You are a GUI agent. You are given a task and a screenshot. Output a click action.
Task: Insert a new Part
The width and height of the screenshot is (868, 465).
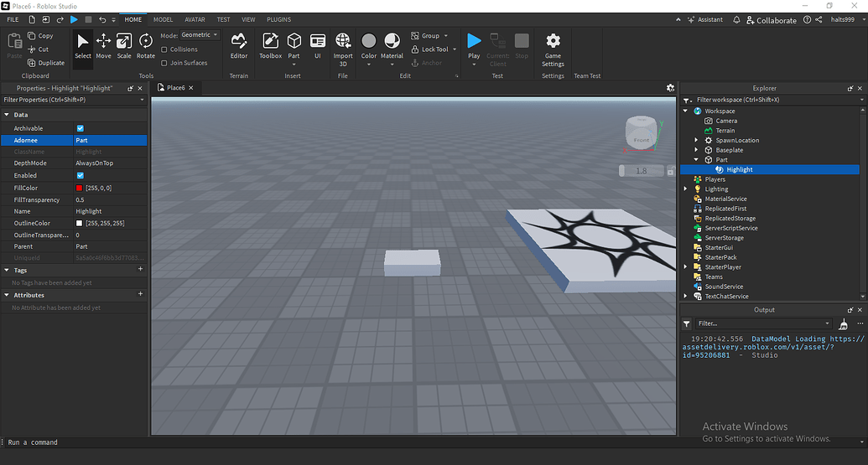(x=294, y=46)
